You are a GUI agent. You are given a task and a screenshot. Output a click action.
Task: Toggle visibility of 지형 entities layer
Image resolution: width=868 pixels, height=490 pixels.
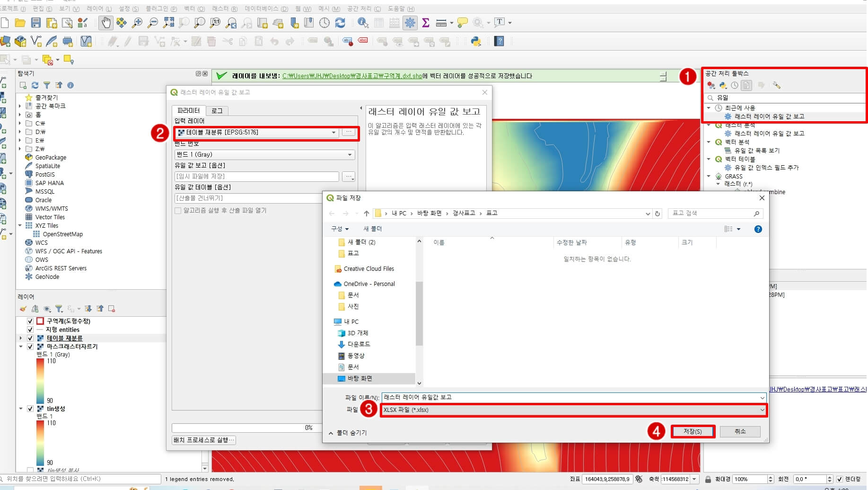pyautogui.click(x=30, y=330)
